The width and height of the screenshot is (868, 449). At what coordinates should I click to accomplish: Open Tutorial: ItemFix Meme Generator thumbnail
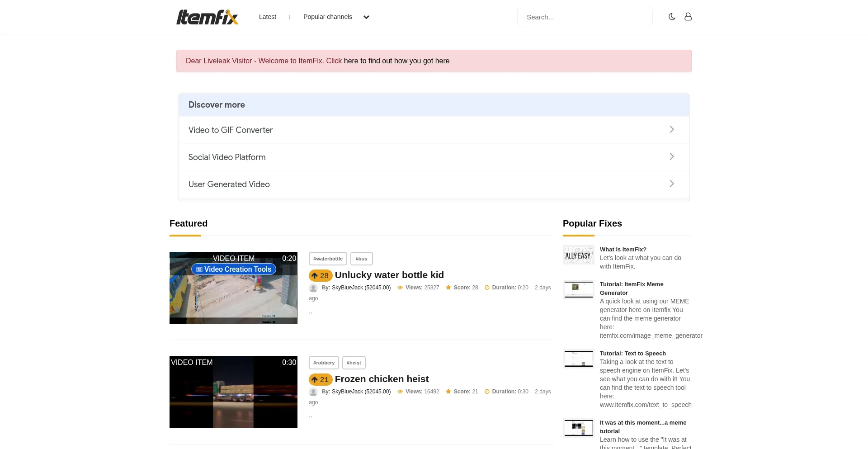coord(579,289)
